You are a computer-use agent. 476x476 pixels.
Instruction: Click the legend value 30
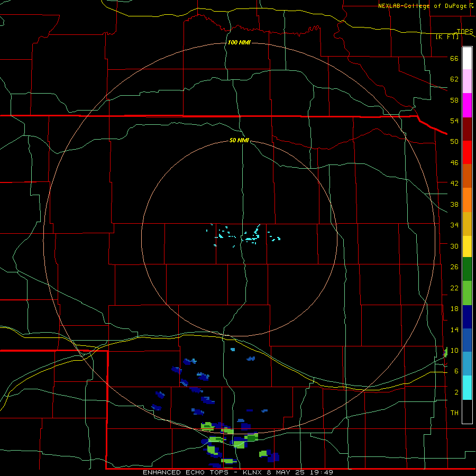point(454,246)
